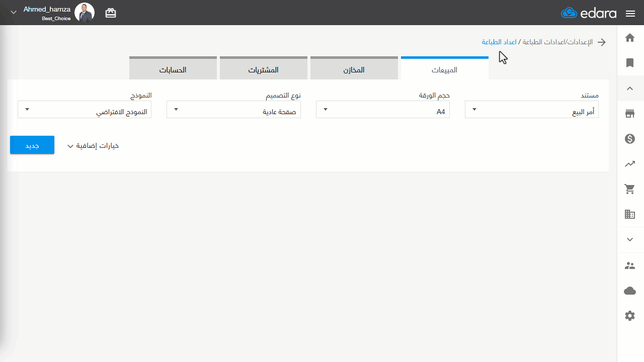
Task: Open the hamburger main menu
Action: [630, 14]
